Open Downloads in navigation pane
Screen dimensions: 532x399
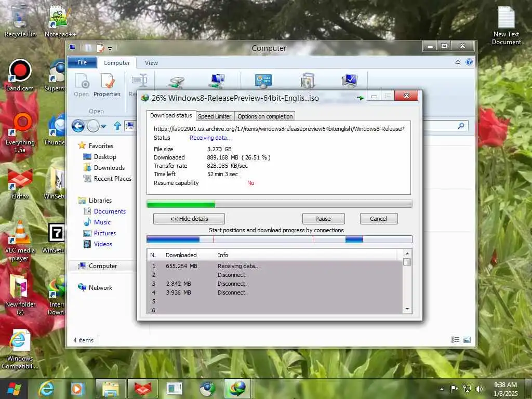(109, 168)
